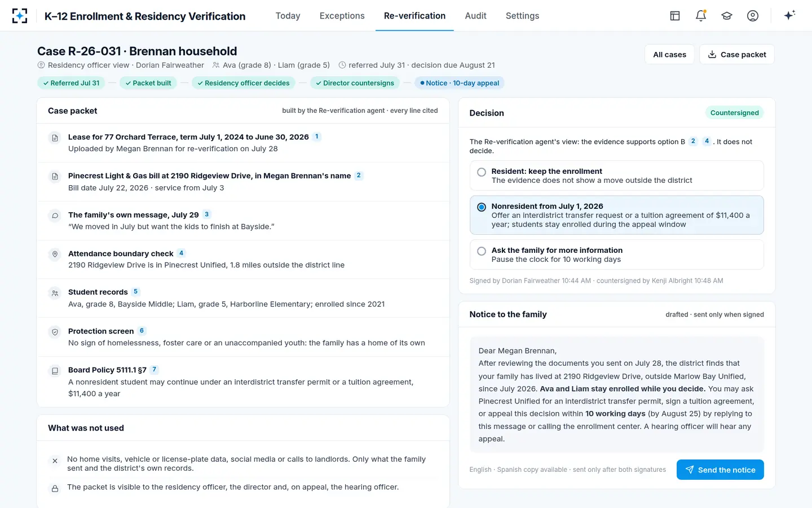Open the user account icon
The width and height of the screenshot is (812, 508).
point(753,16)
